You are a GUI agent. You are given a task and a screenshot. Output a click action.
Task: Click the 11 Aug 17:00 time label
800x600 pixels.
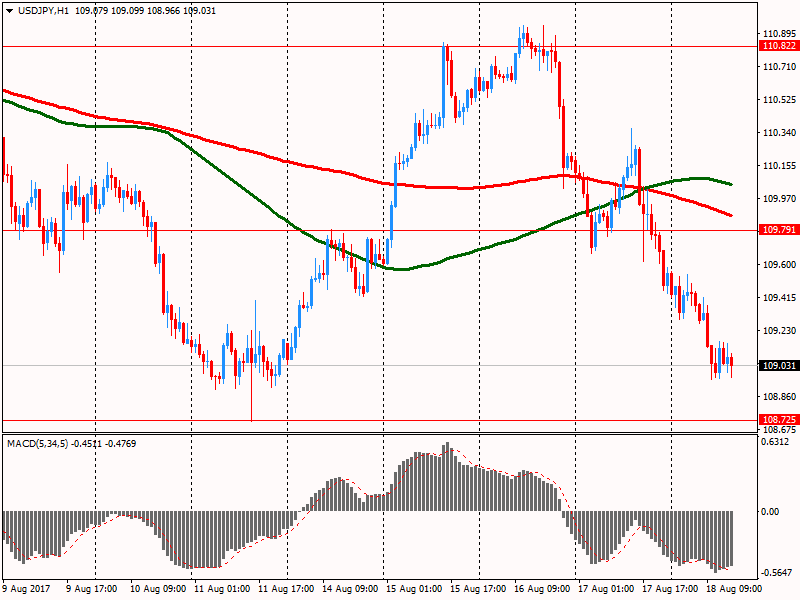pyautogui.click(x=286, y=589)
